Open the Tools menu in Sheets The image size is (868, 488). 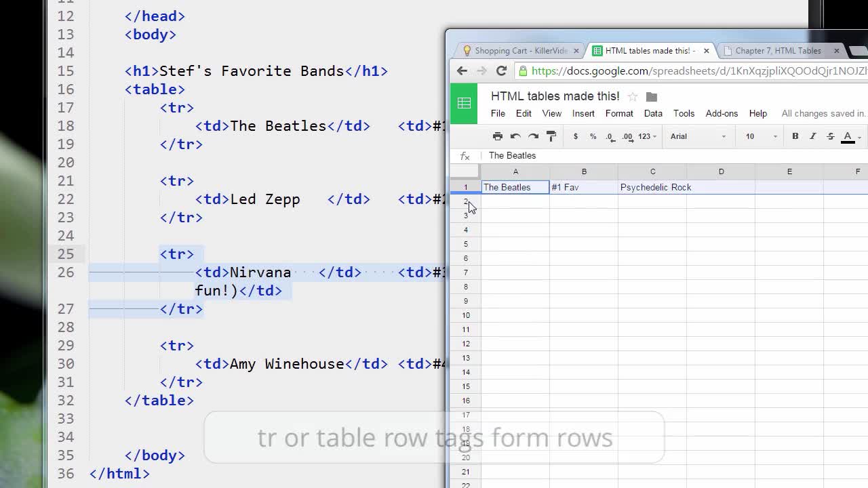[x=684, y=113]
